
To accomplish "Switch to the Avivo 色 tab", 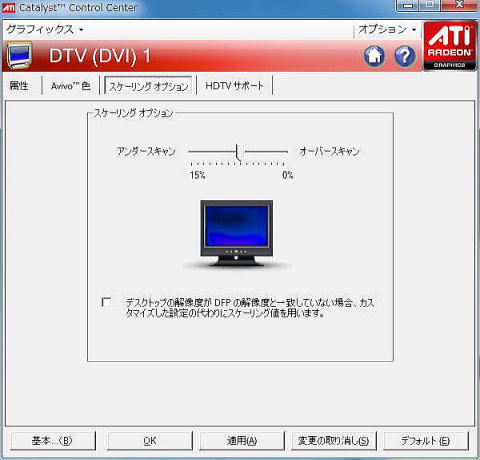I will [71, 86].
